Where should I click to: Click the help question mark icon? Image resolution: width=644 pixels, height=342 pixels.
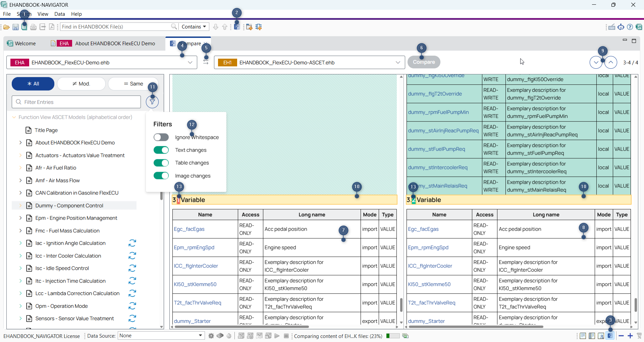point(630,27)
